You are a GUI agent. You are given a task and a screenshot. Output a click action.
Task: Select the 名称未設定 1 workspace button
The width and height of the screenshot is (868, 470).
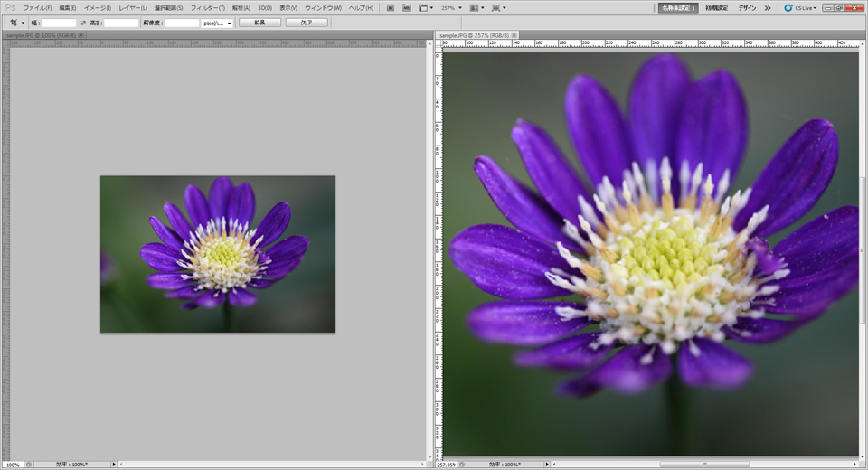(678, 8)
